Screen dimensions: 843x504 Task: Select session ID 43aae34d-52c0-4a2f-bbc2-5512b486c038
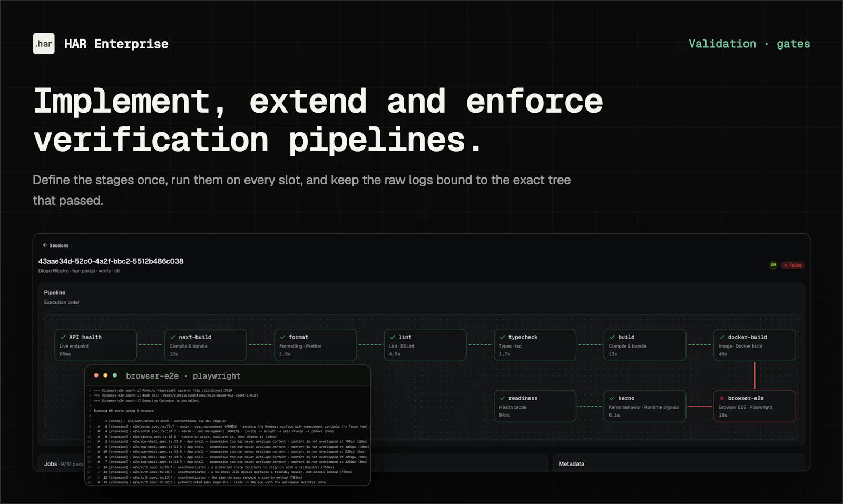click(111, 261)
